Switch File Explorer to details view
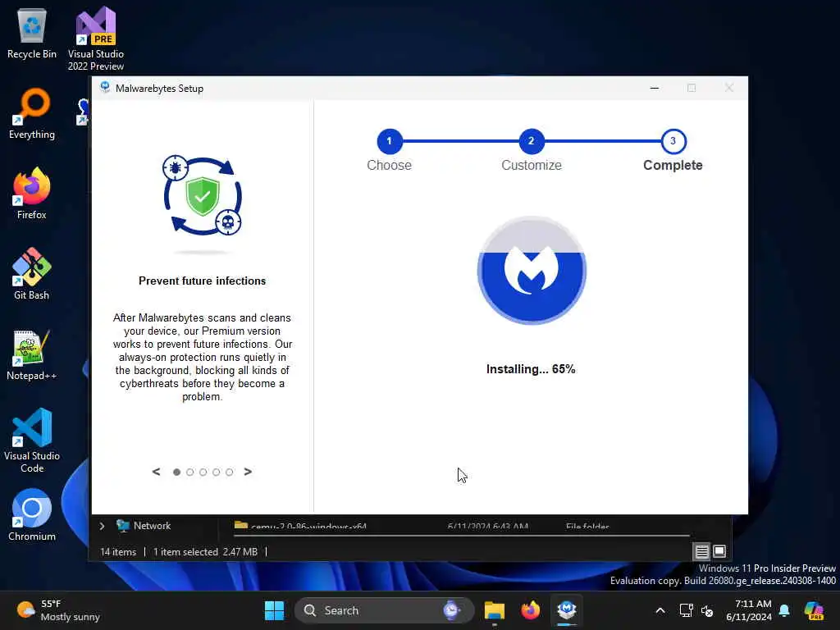 click(702, 551)
